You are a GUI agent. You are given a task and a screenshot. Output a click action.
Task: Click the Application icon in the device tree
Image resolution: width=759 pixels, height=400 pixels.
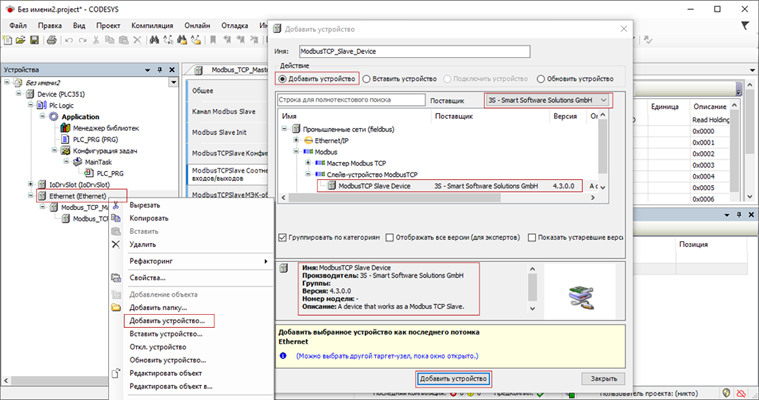tap(54, 117)
